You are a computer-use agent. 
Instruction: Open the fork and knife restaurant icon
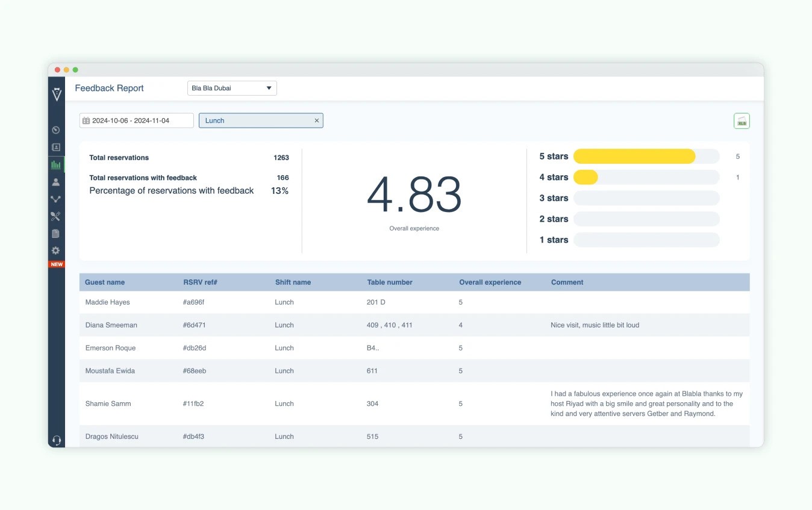[x=56, y=216]
